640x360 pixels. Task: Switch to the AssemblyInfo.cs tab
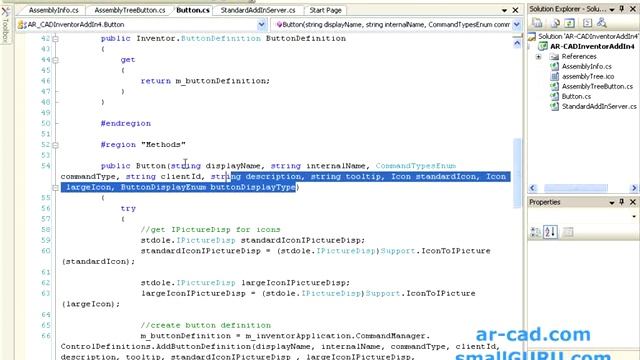tap(53, 10)
